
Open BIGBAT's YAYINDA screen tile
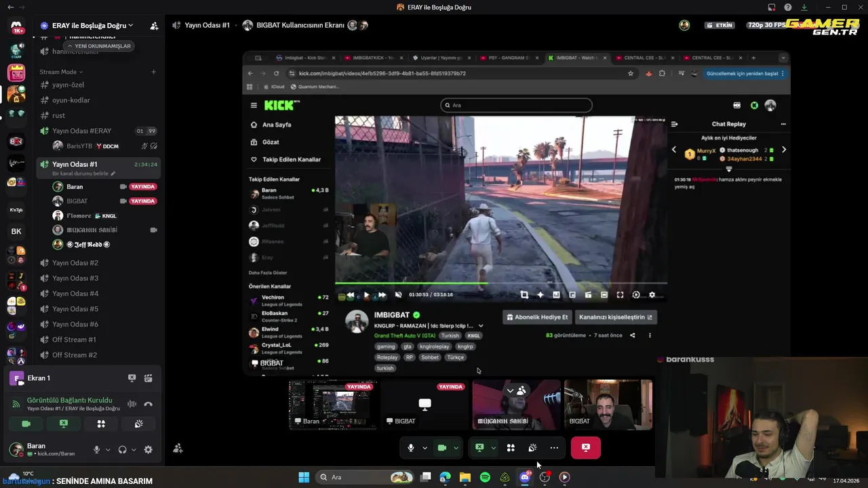(425, 405)
